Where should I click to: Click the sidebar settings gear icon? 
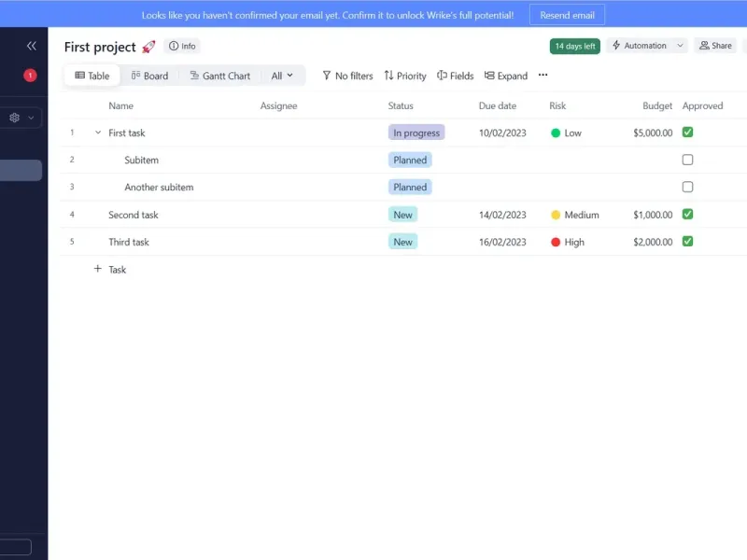click(x=14, y=118)
